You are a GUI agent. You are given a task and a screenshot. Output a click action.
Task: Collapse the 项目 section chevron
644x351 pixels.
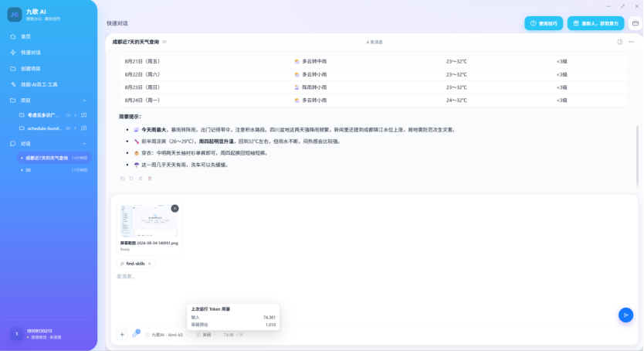tap(84, 101)
